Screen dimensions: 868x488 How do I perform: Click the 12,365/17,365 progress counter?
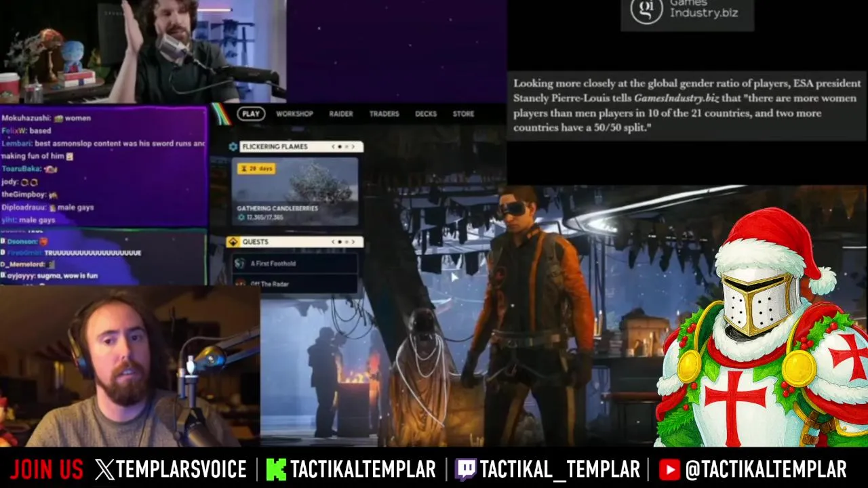point(265,218)
